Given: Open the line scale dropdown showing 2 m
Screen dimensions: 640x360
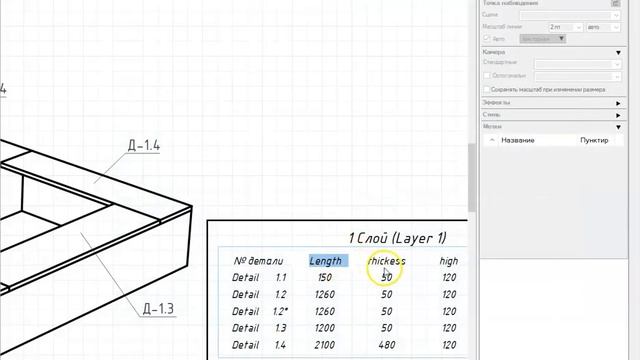Looking at the screenshot, I should [566, 27].
